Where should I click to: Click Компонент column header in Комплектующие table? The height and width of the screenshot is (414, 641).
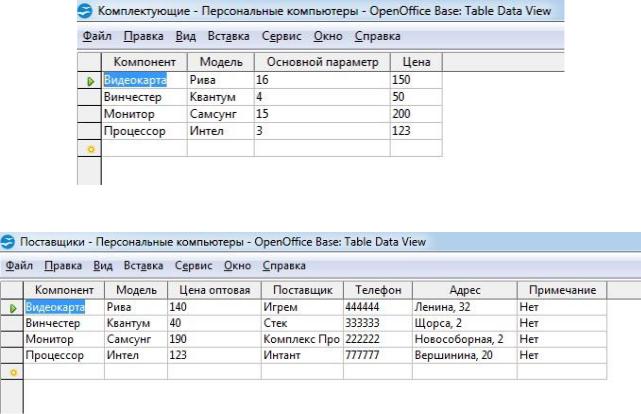pos(144,62)
